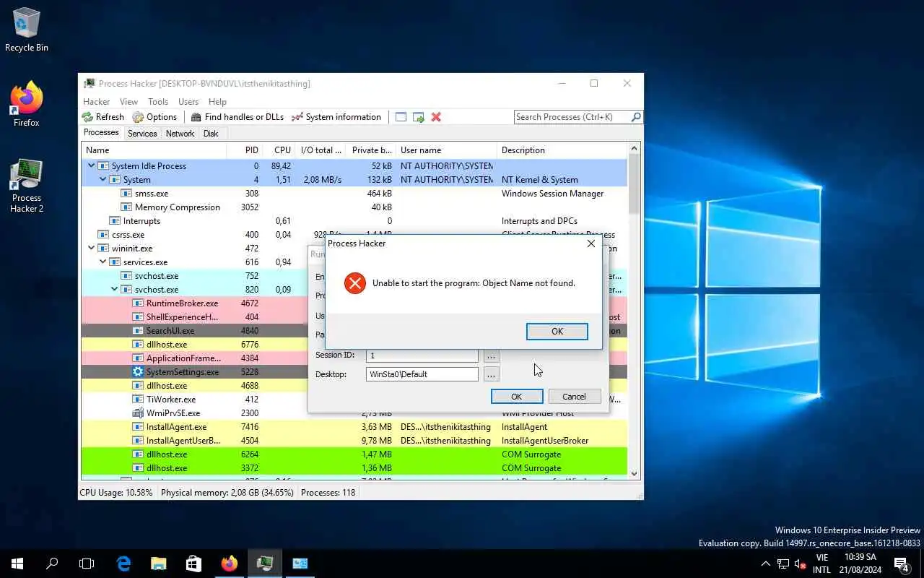Sort by the PID column header

pyautogui.click(x=244, y=150)
